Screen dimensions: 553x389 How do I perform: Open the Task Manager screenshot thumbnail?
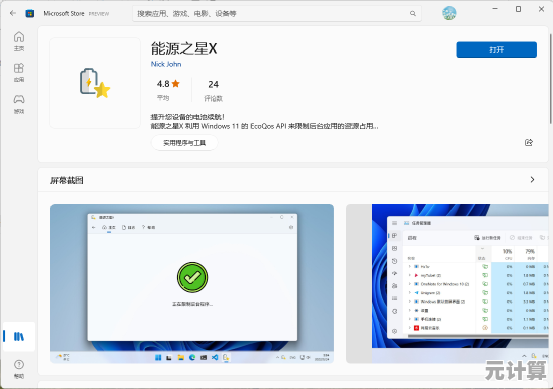click(447, 284)
